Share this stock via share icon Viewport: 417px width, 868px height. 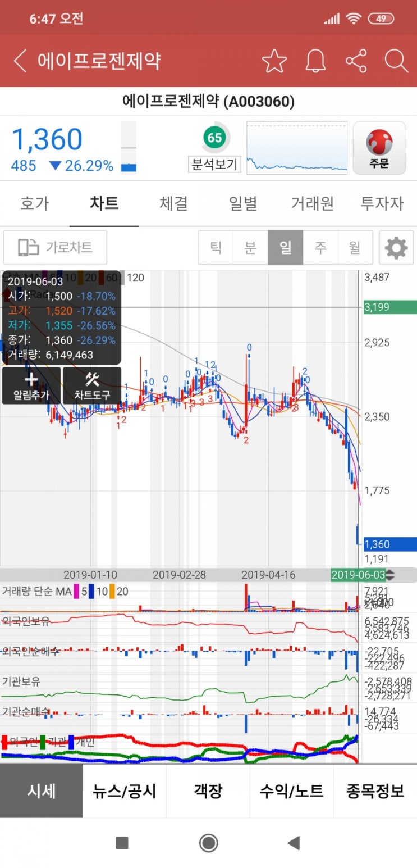[x=356, y=61]
